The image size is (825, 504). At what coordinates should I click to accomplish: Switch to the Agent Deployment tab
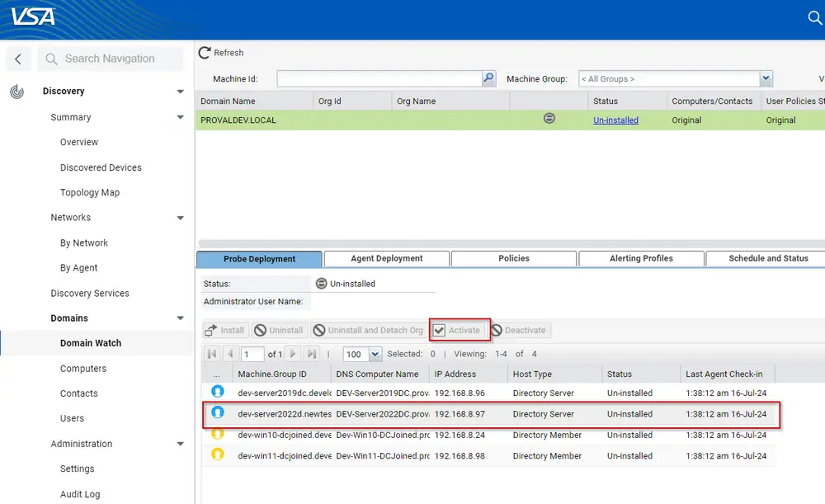pos(387,258)
